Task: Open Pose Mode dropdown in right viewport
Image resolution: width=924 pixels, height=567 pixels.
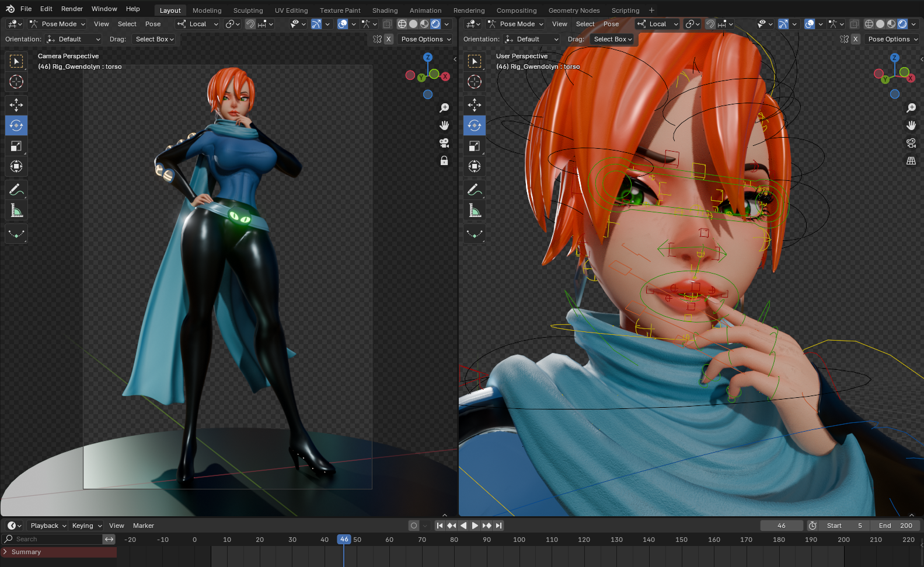Action: pos(515,24)
